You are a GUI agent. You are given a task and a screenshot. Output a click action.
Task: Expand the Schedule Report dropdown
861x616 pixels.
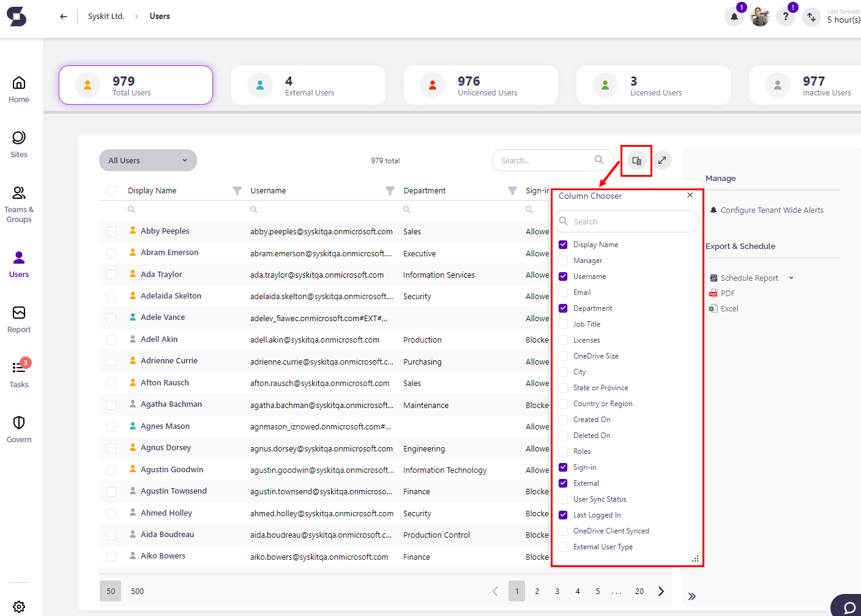tap(791, 277)
